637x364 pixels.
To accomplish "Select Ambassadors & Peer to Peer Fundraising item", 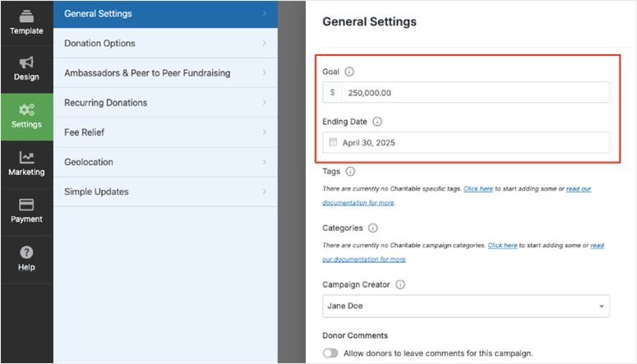I will coord(166,73).
